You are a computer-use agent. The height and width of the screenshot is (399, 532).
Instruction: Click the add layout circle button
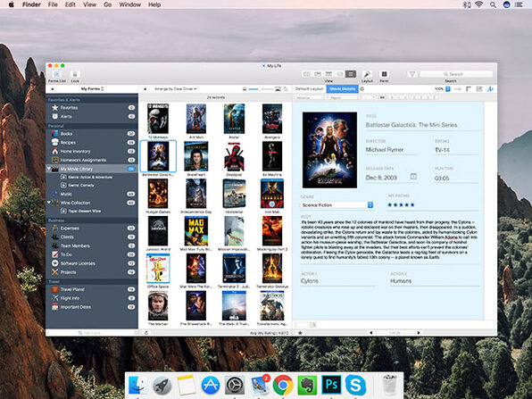(362, 89)
